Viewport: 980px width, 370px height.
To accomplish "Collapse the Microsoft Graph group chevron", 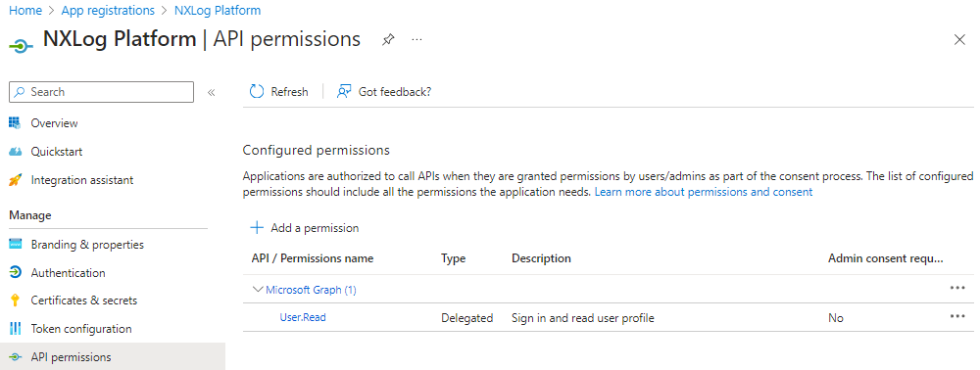I will pyautogui.click(x=257, y=290).
